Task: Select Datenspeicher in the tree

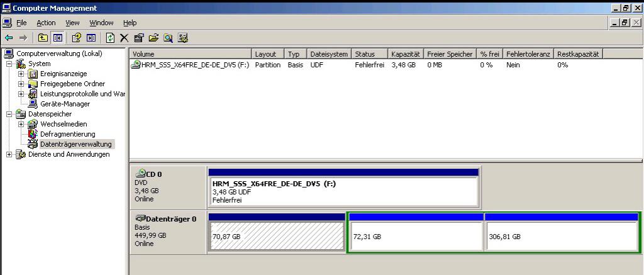Action: coord(50,115)
